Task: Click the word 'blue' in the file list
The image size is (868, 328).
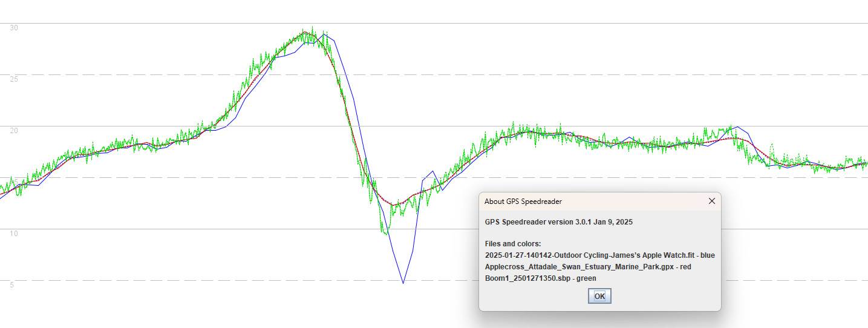Action: point(706,255)
